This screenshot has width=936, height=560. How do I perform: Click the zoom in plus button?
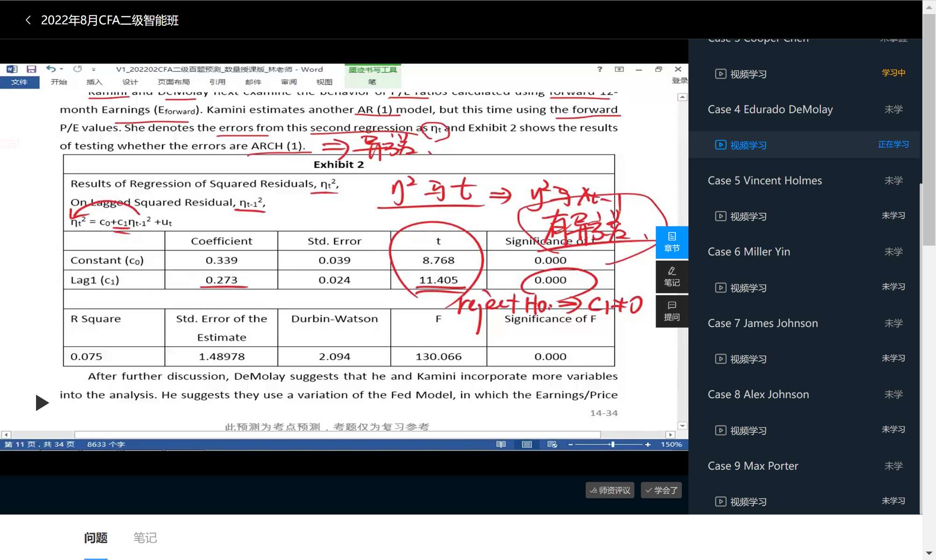click(x=648, y=444)
